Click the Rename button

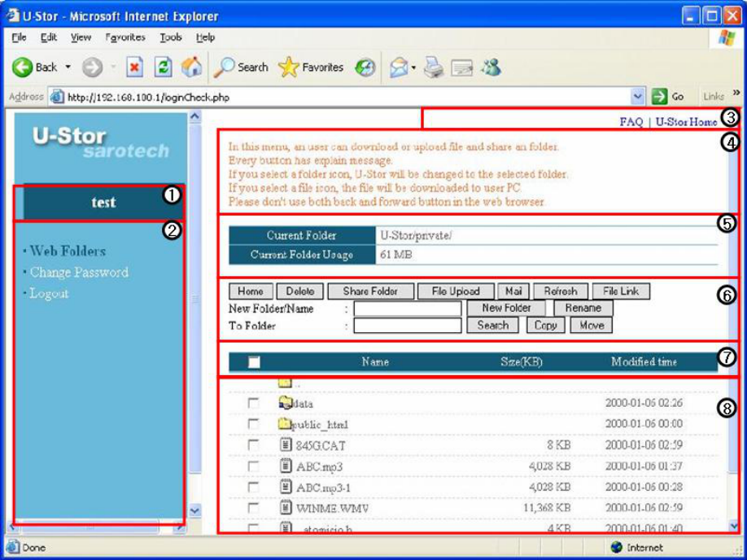(583, 308)
